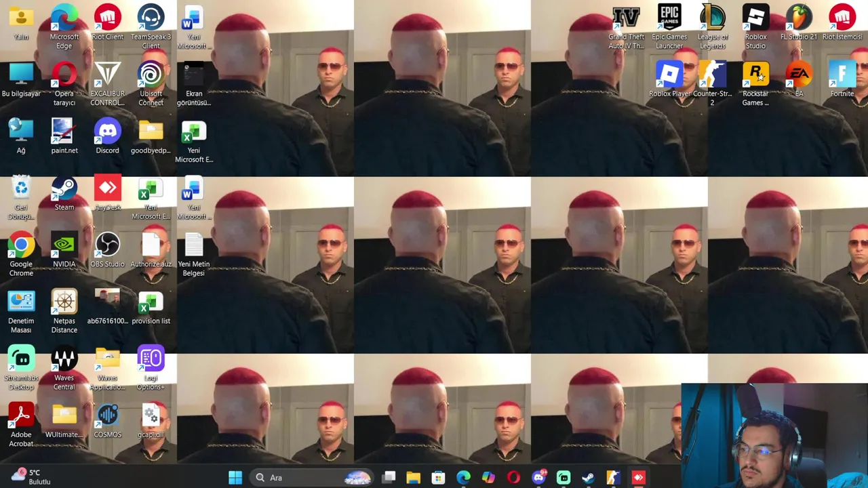Select the Yalın user folder icon
Viewport: 868px width, 488px height.
pos(21,22)
